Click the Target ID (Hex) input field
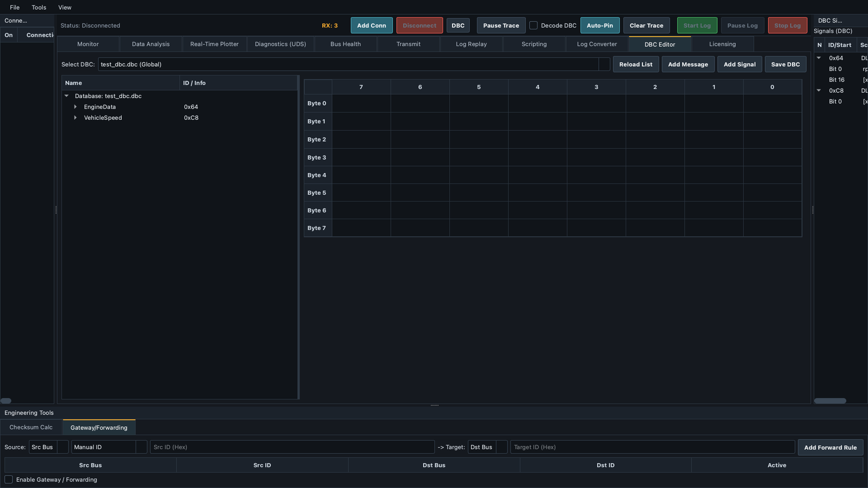This screenshot has width=868, height=488. tap(653, 447)
